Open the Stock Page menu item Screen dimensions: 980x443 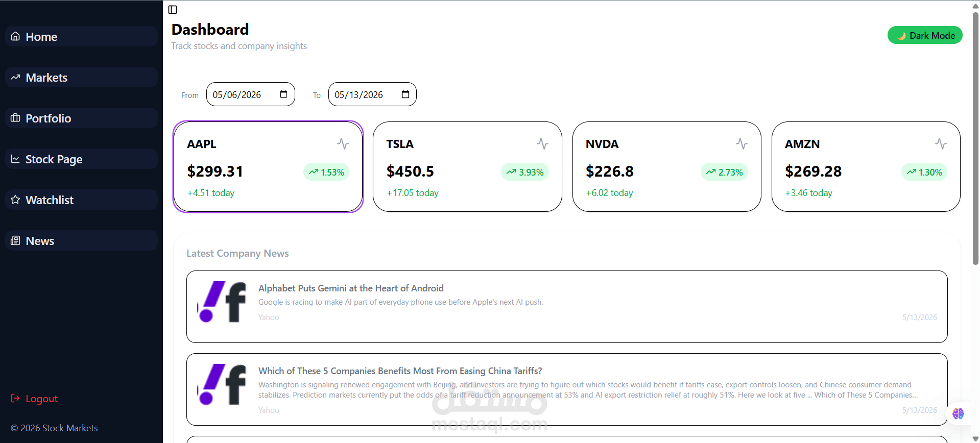pyautogui.click(x=81, y=159)
